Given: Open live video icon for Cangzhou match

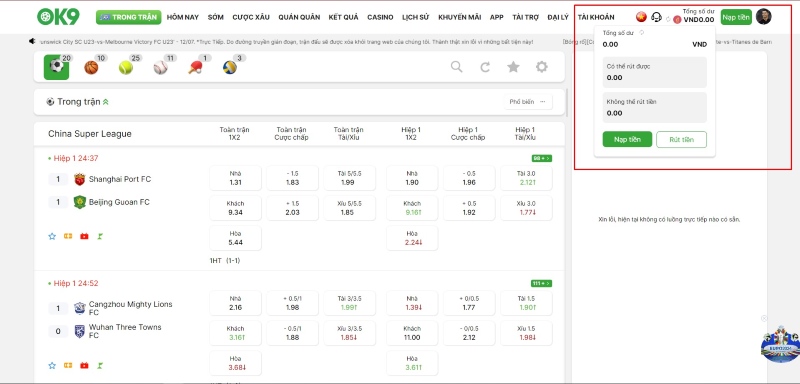Looking at the screenshot, I should click(84, 365).
